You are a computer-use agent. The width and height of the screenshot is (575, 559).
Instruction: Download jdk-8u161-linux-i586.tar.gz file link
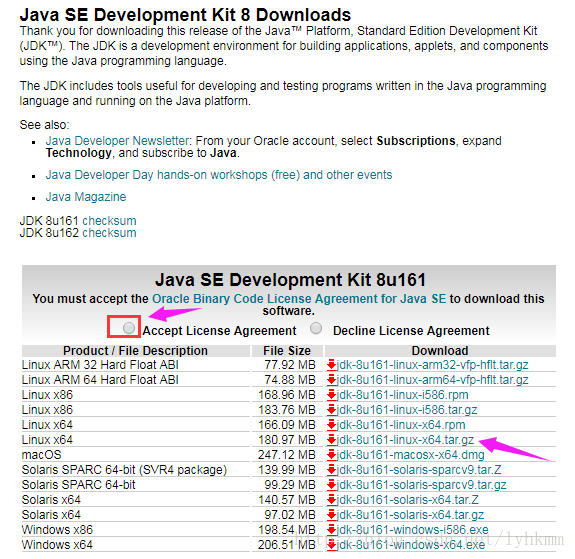point(407,410)
